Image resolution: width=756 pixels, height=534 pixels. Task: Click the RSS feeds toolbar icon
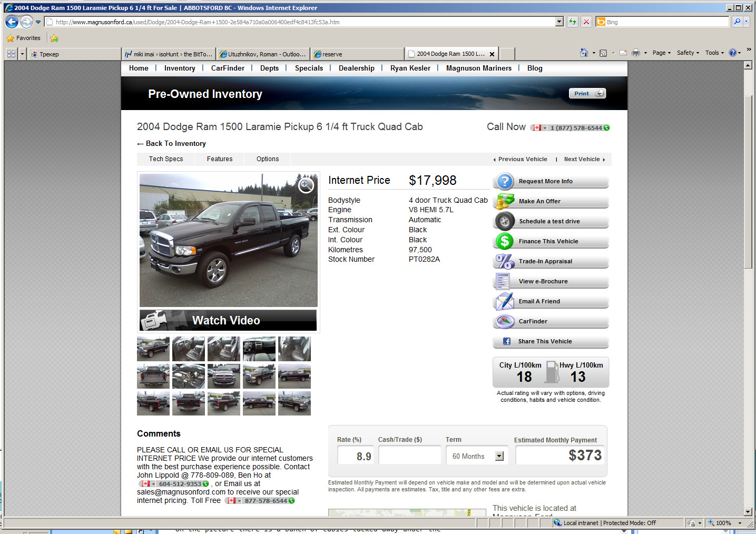click(603, 53)
